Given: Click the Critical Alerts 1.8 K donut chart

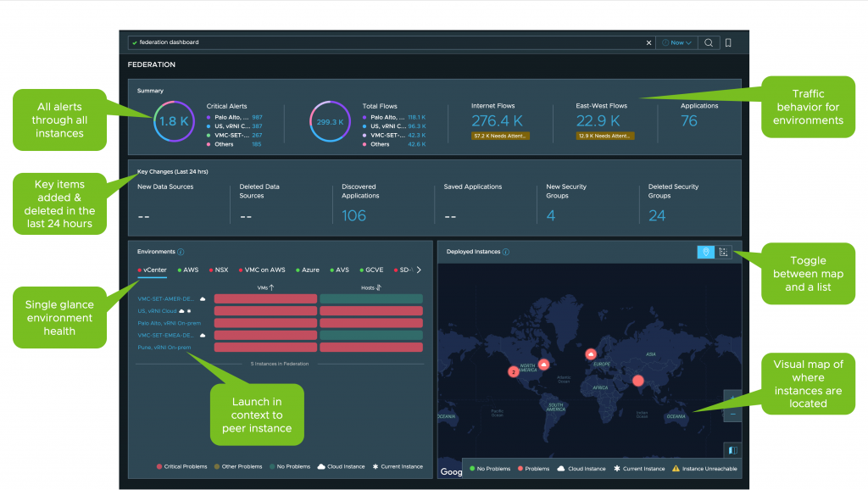Looking at the screenshot, I should tap(174, 121).
